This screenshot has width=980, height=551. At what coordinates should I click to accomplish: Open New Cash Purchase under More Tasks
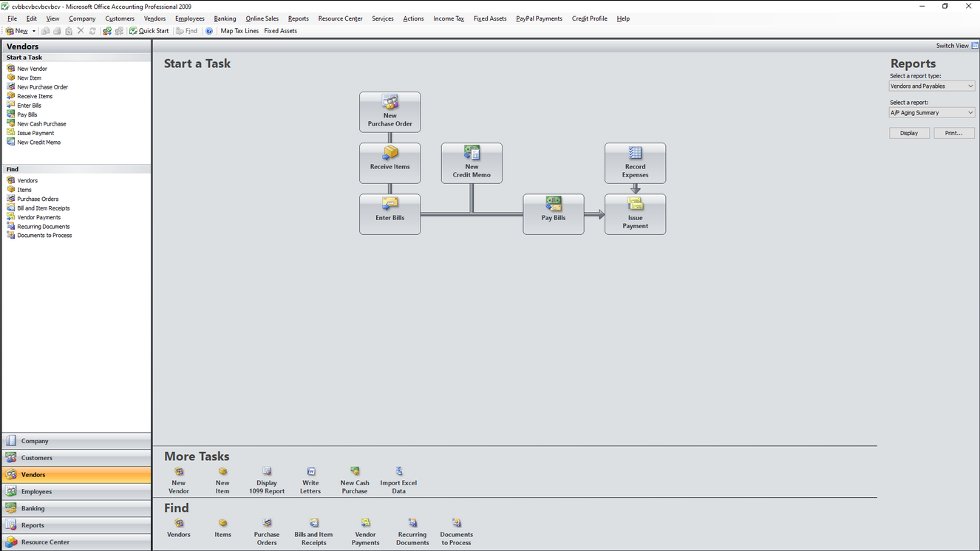[x=355, y=480]
